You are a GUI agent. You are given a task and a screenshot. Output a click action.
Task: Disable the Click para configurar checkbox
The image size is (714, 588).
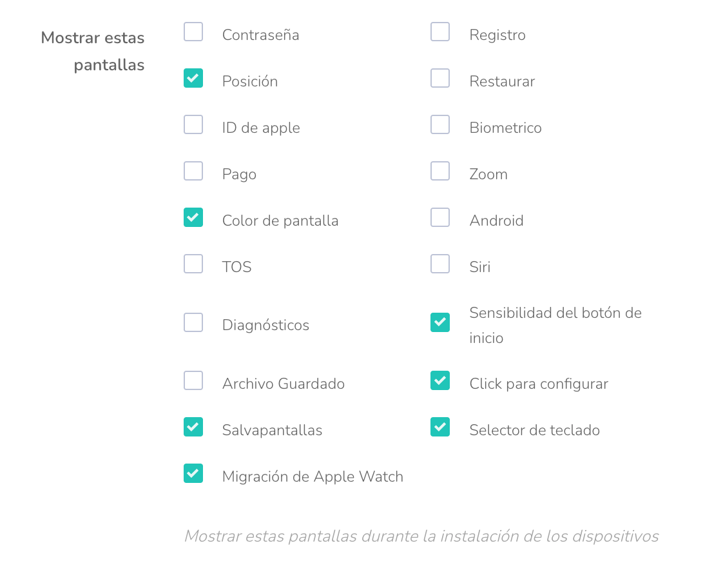pyautogui.click(x=440, y=380)
